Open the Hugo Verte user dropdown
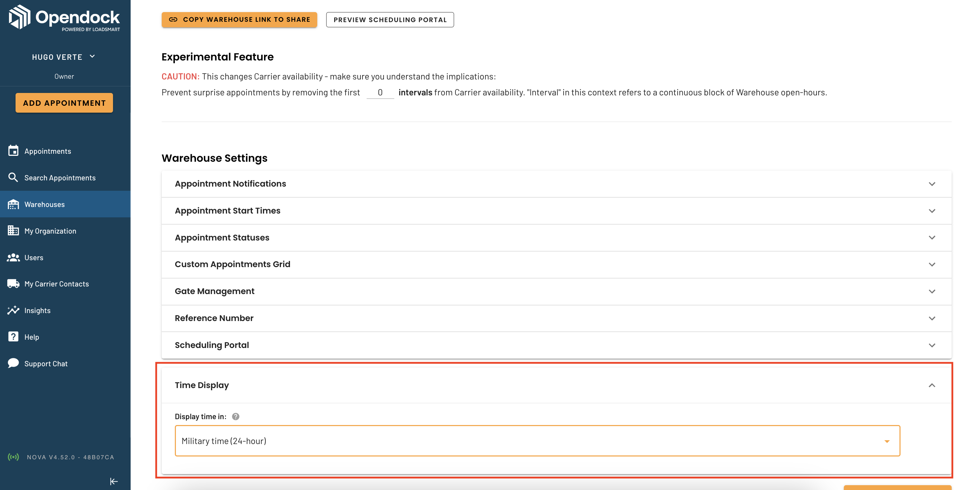This screenshot has height=490, width=980. (64, 57)
